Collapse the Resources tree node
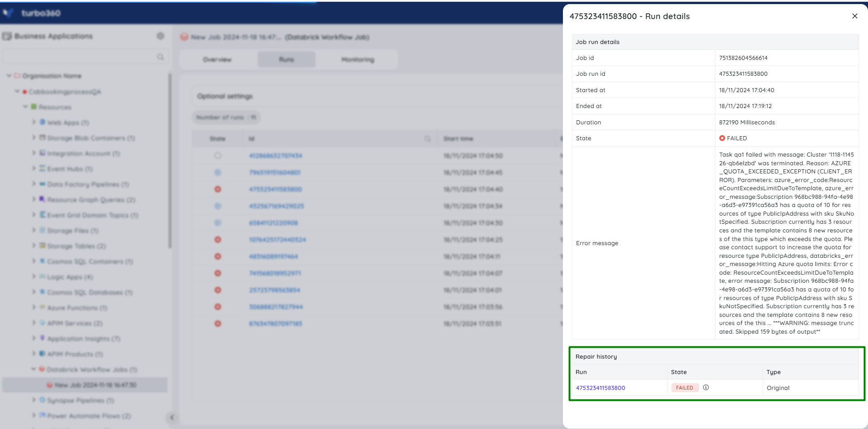This screenshot has height=429, width=868. [x=25, y=107]
